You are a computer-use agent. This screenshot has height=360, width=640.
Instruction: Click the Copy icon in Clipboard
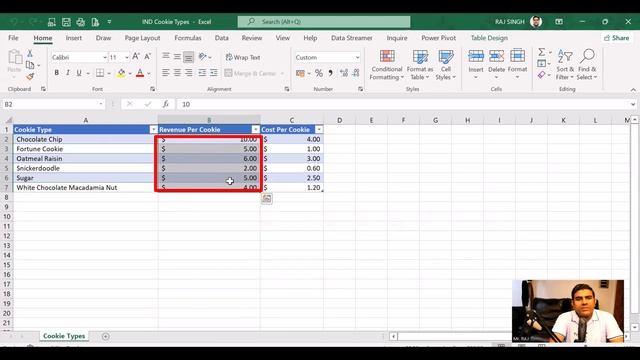click(x=30, y=65)
